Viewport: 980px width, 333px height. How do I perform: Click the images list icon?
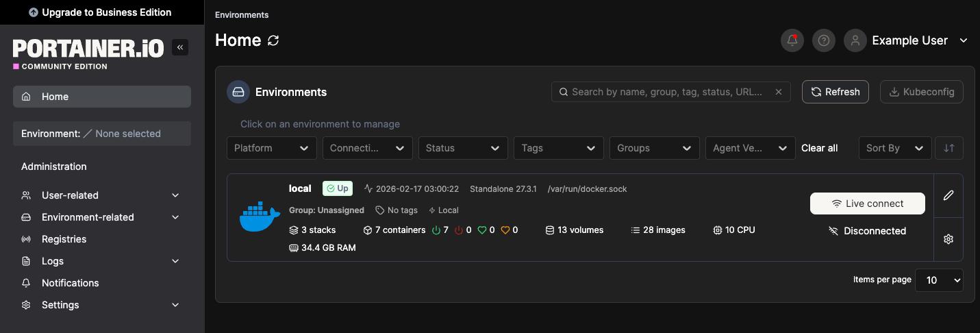tap(636, 230)
